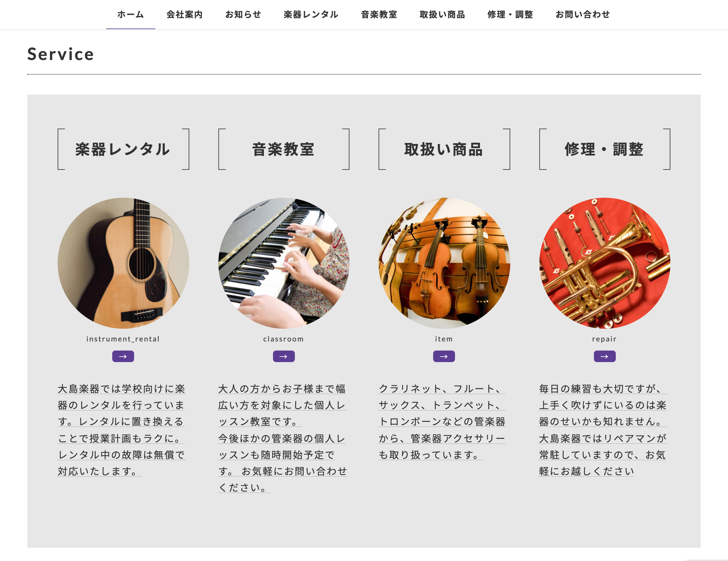Open 会社案内 menu item

(x=185, y=14)
